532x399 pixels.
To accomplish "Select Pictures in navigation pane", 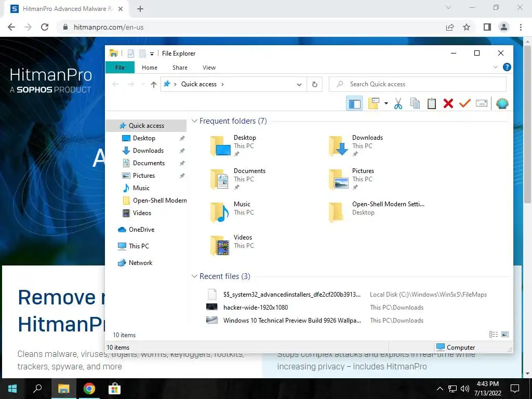I will 144,176.
